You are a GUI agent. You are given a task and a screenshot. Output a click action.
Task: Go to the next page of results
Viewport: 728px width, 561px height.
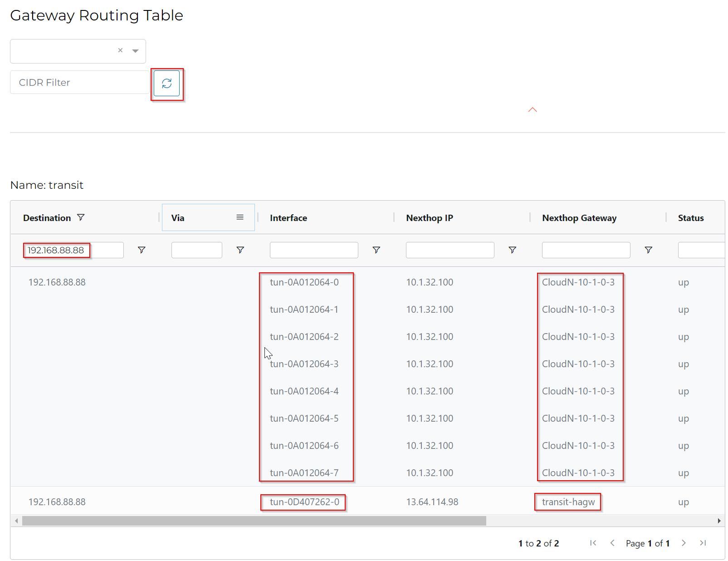(x=684, y=543)
